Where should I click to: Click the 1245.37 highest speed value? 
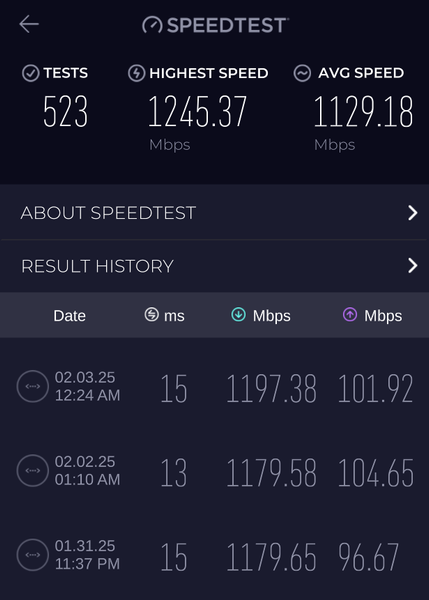click(x=197, y=111)
